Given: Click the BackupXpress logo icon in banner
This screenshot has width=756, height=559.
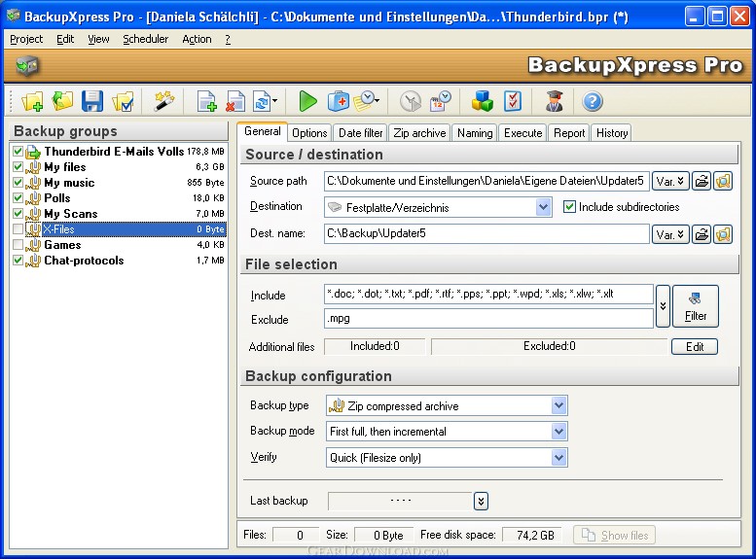Looking at the screenshot, I should (27, 65).
